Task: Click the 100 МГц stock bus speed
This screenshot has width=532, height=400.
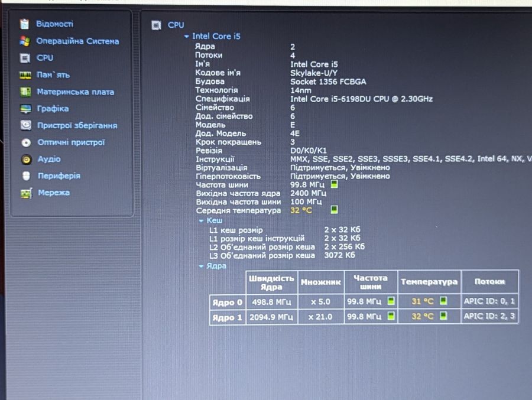Action: tap(306, 201)
